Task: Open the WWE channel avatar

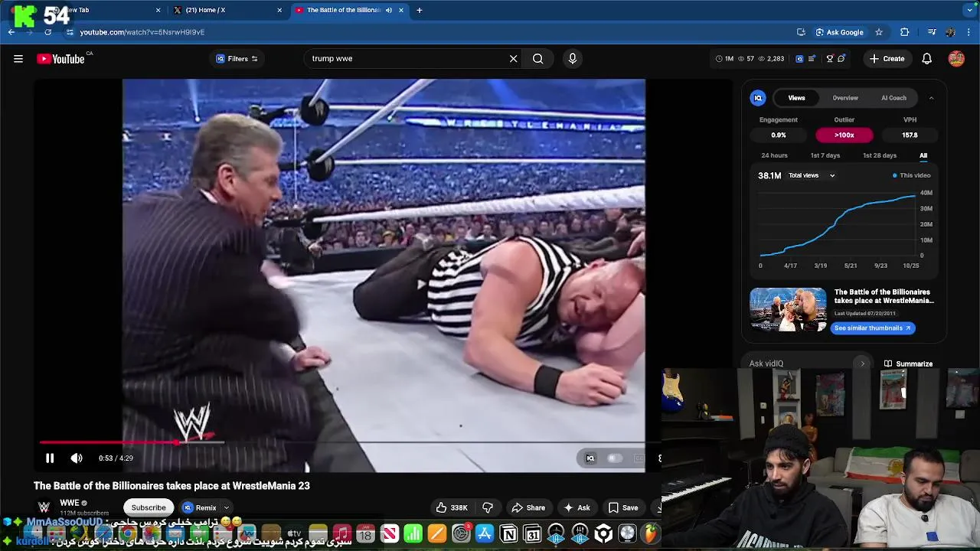Action: pyautogui.click(x=44, y=507)
